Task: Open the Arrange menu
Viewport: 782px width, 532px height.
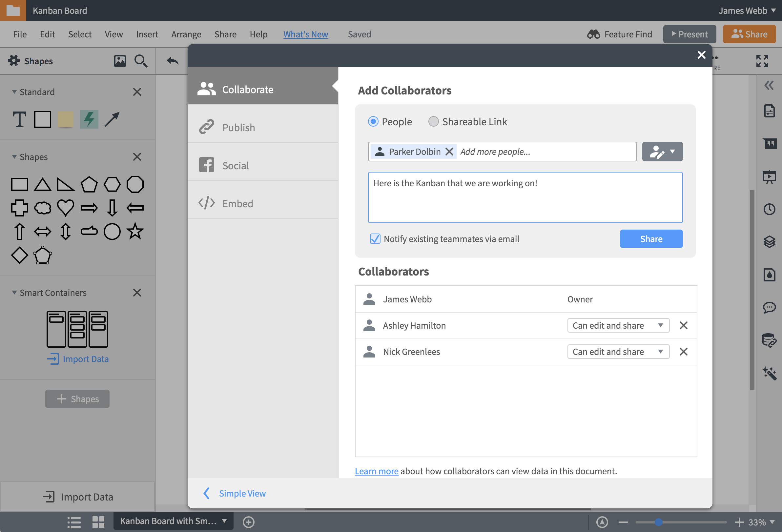Action: tap(186, 34)
